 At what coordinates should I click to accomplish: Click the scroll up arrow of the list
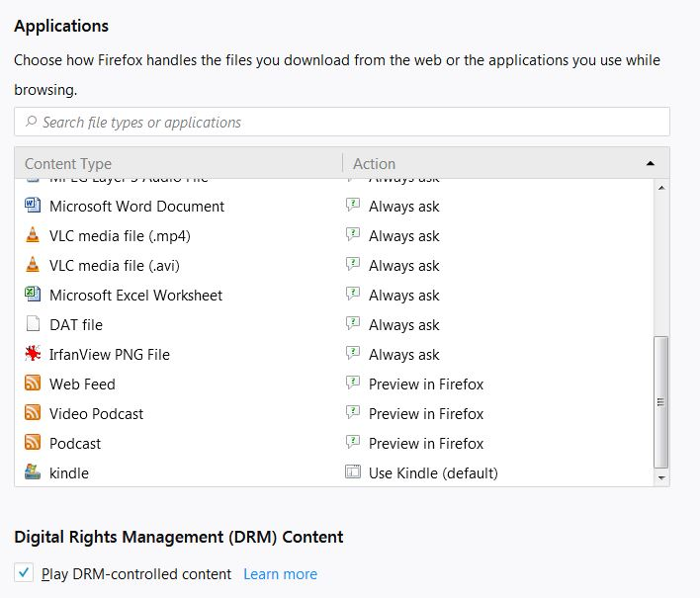click(x=661, y=187)
